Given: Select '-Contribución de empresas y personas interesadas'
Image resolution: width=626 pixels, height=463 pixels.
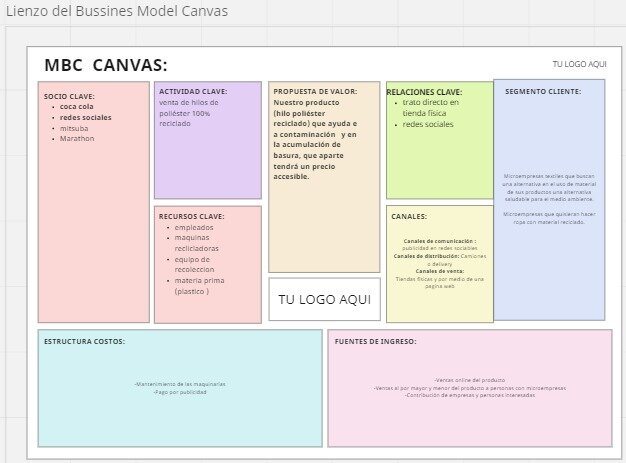Looking at the screenshot, I should pyautogui.click(x=470, y=395).
